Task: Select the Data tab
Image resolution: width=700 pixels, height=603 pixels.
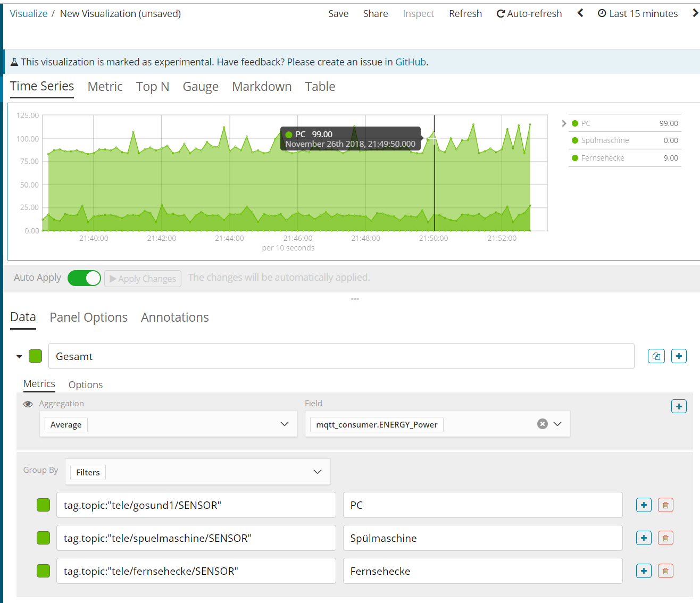Action: [23, 317]
